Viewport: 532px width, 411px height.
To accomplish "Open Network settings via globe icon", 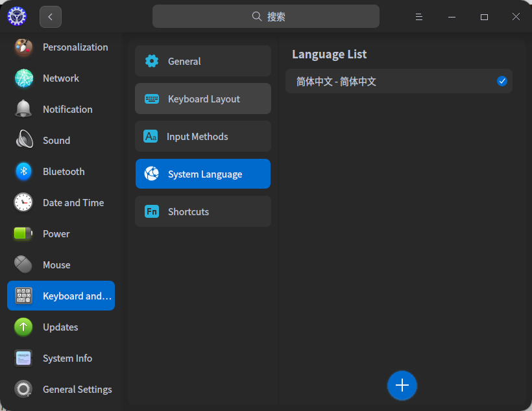I will pyautogui.click(x=23, y=78).
